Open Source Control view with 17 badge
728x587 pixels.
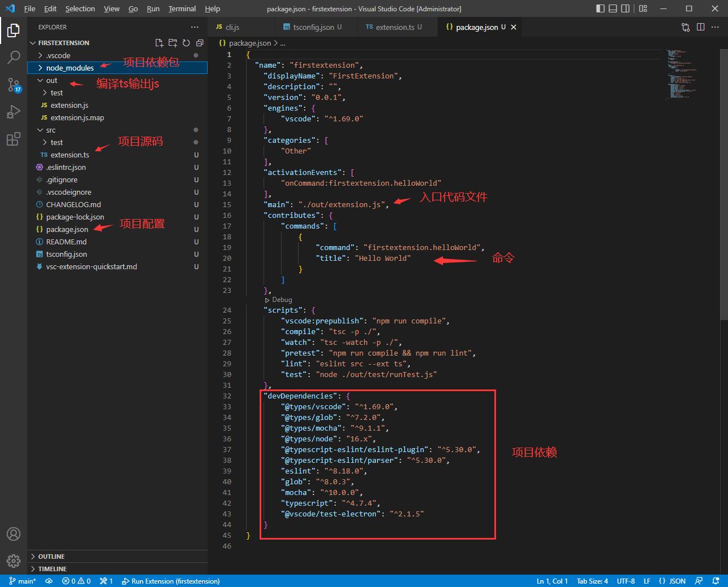point(14,85)
